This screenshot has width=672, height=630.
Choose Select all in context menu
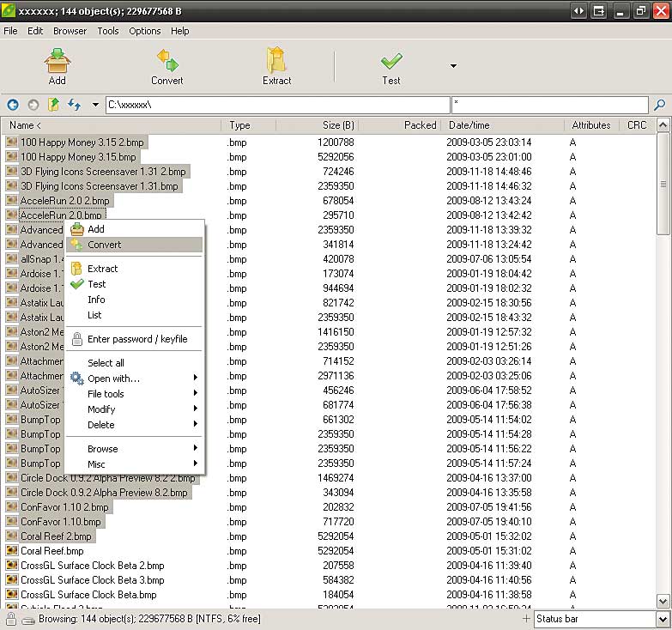[134, 363]
